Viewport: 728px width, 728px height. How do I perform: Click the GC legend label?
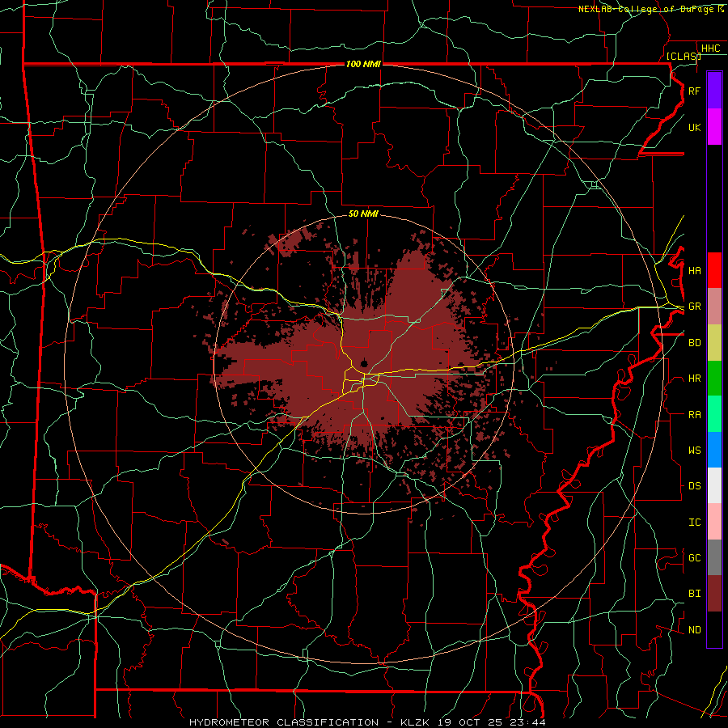point(694,558)
